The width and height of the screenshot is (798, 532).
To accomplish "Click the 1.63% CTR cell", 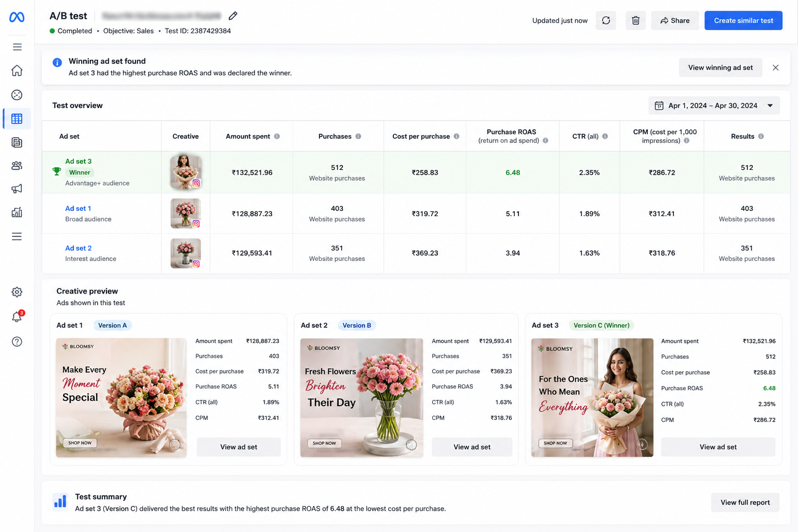I will tap(589, 253).
